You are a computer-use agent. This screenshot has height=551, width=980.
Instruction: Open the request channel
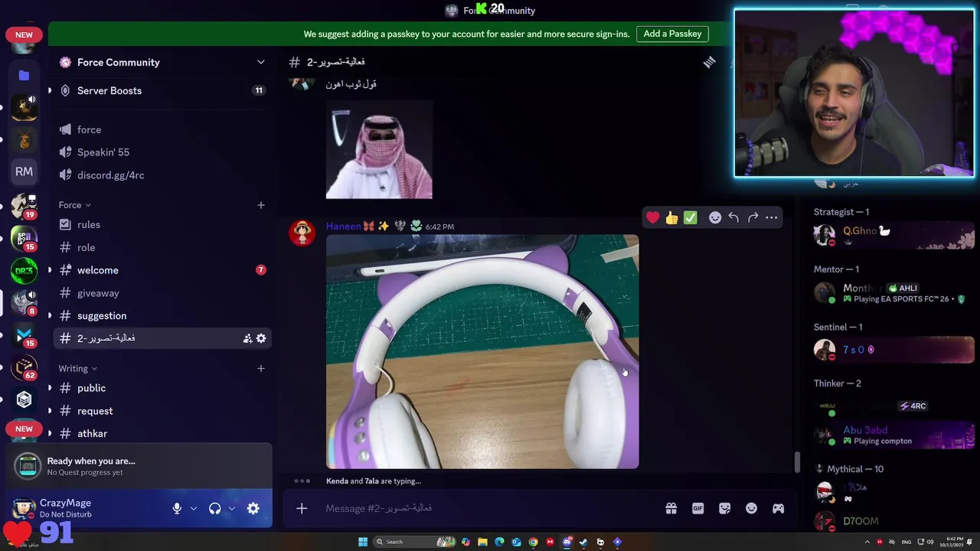coord(162,411)
